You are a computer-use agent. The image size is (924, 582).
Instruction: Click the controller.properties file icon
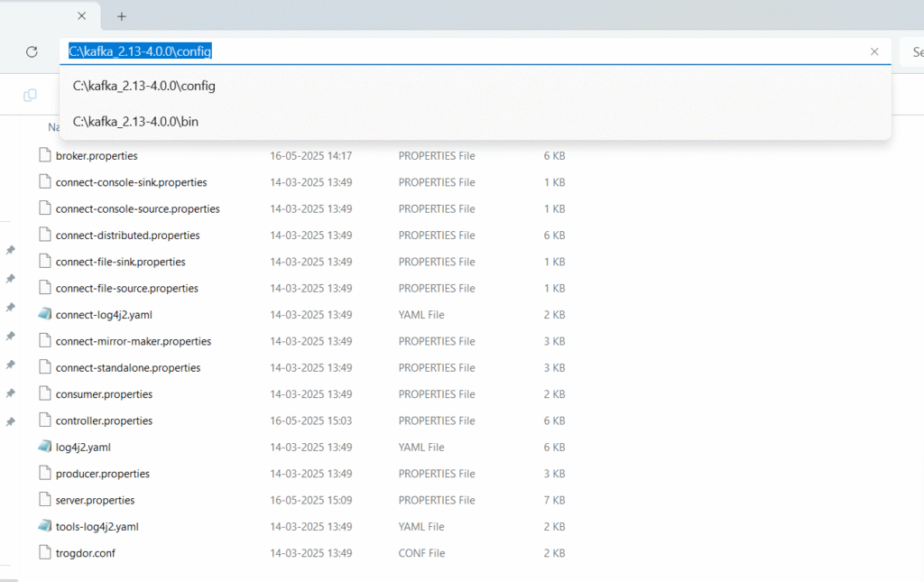click(x=45, y=420)
